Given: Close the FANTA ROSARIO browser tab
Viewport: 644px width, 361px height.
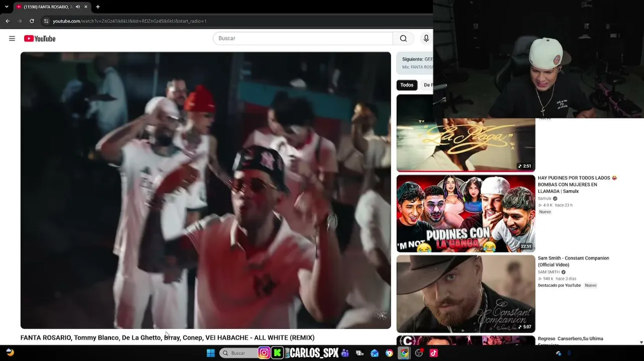Looking at the screenshot, I should (86, 7).
